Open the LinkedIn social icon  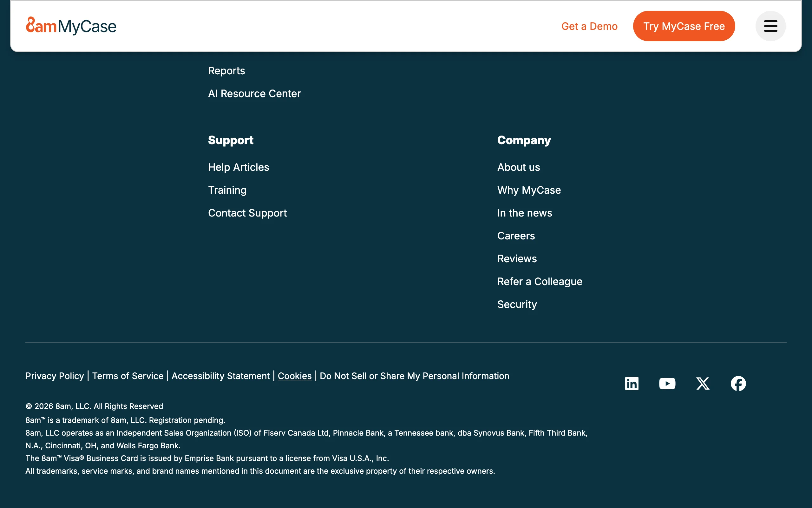[632, 383]
